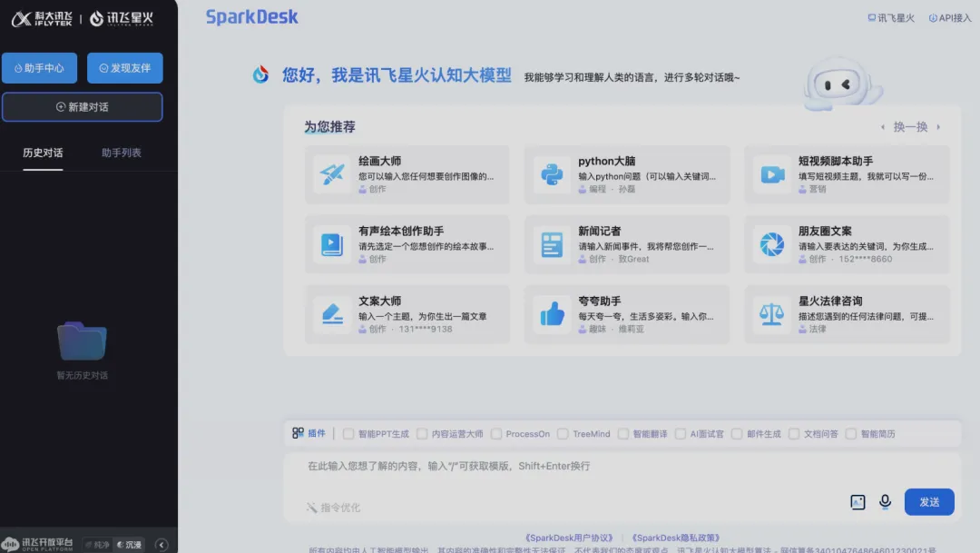980x553 pixels.
Task: Switch to the 历史对话 tab
Action: (x=43, y=153)
